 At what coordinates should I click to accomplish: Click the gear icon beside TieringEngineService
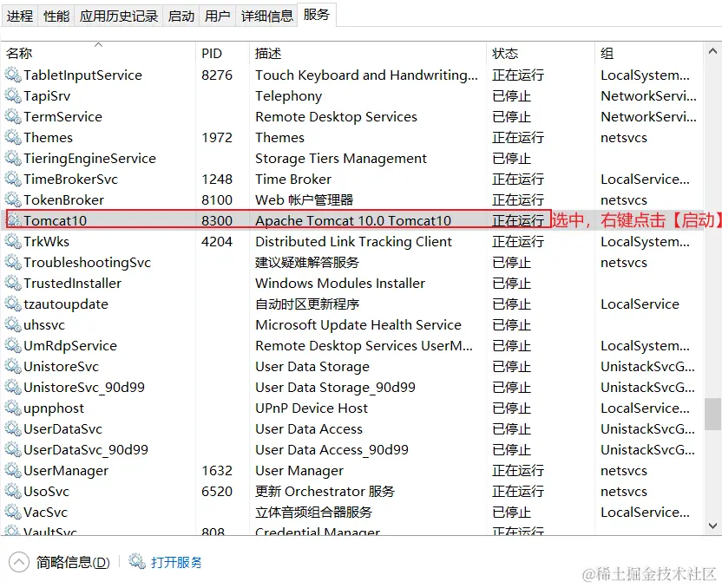pyautogui.click(x=13, y=158)
